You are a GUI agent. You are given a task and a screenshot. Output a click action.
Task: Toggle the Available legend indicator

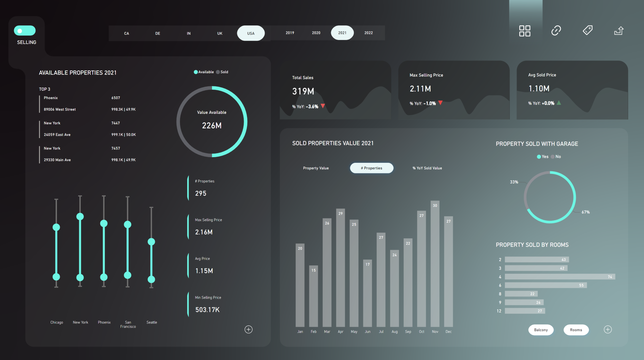[196, 72]
